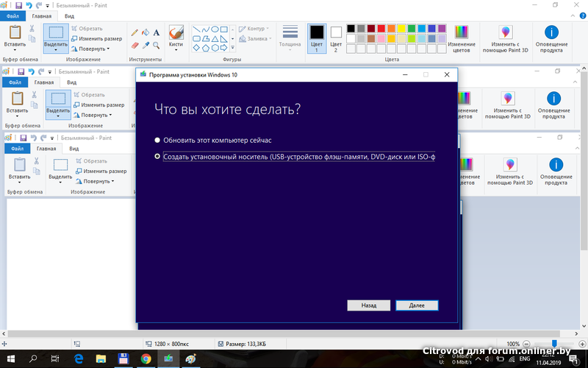The image size is (588, 368).
Task: Open Изменение цветов in the top ribbon
Action: tap(462, 39)
